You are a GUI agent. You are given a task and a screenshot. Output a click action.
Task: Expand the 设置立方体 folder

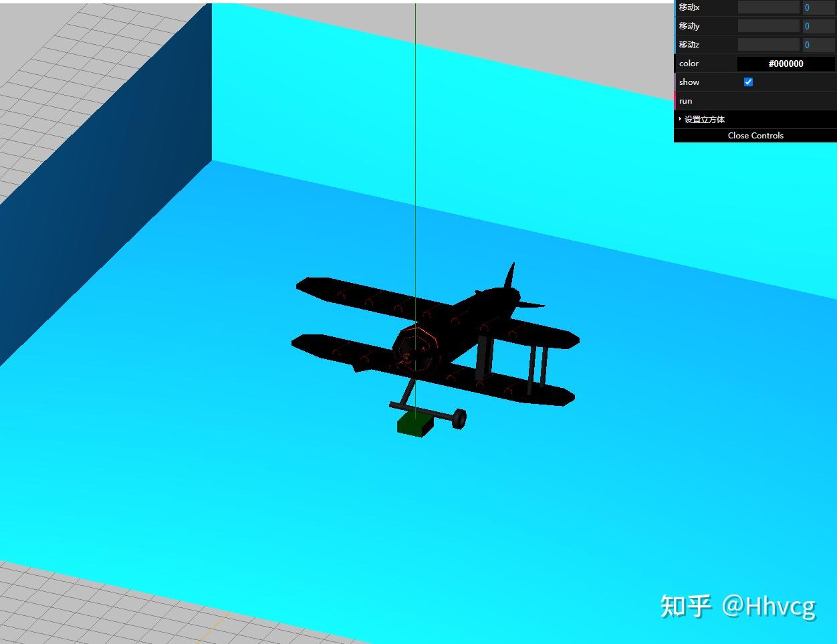(x=704, y=119)
